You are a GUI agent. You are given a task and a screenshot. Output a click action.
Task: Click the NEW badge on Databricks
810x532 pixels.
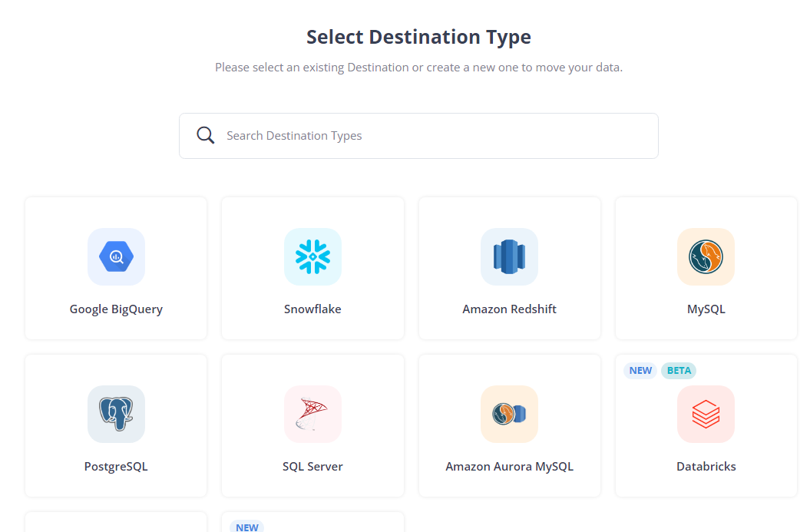pyautogui.click(x=640, y=370)
